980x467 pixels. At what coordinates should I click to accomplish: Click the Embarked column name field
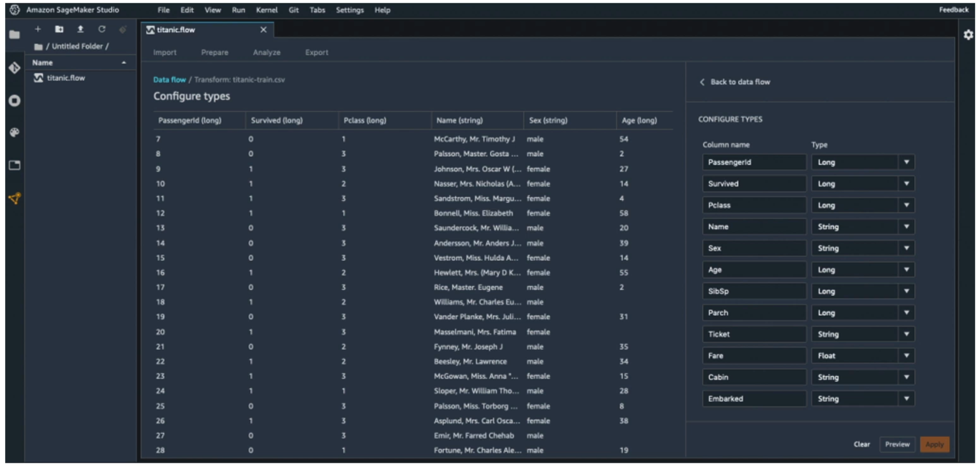pos(755,398)
